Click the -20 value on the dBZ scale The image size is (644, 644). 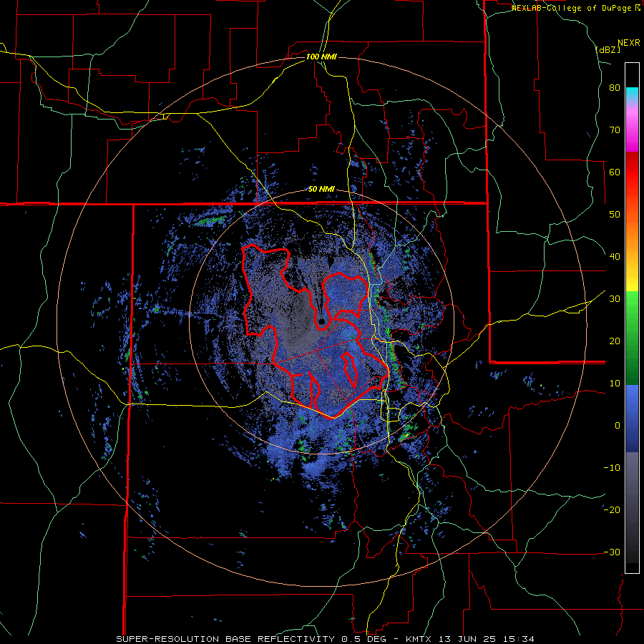pyautogui.click(x=612, y=509)
